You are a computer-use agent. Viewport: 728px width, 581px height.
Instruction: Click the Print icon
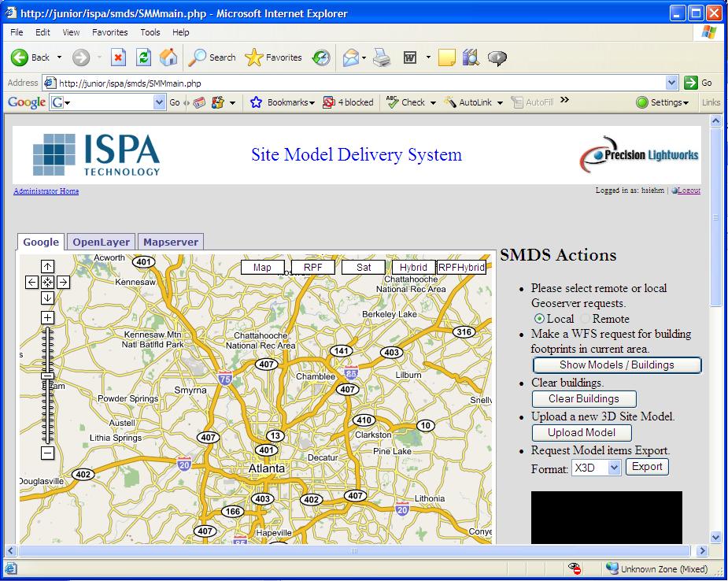(x=382, y=57)
